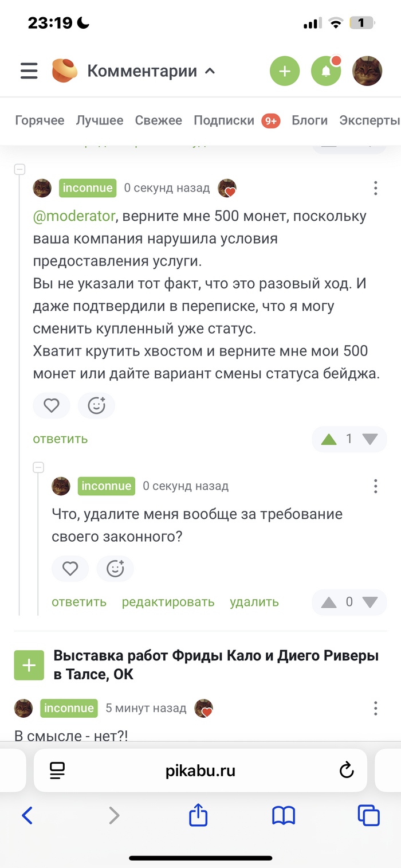Viewport: 401px width, 868px height.
Task: Click the Pikabu cookie logo
Action: tap(64, 71)
